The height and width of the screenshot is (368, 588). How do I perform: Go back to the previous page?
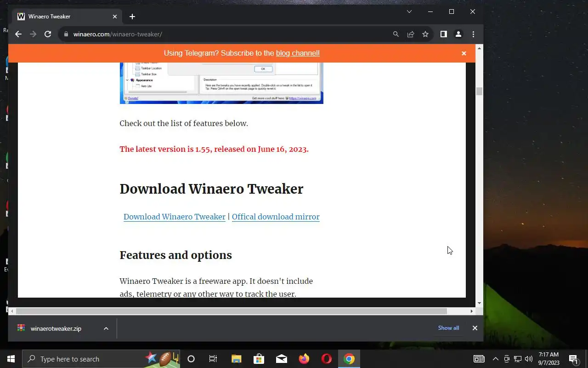[18, 34]
